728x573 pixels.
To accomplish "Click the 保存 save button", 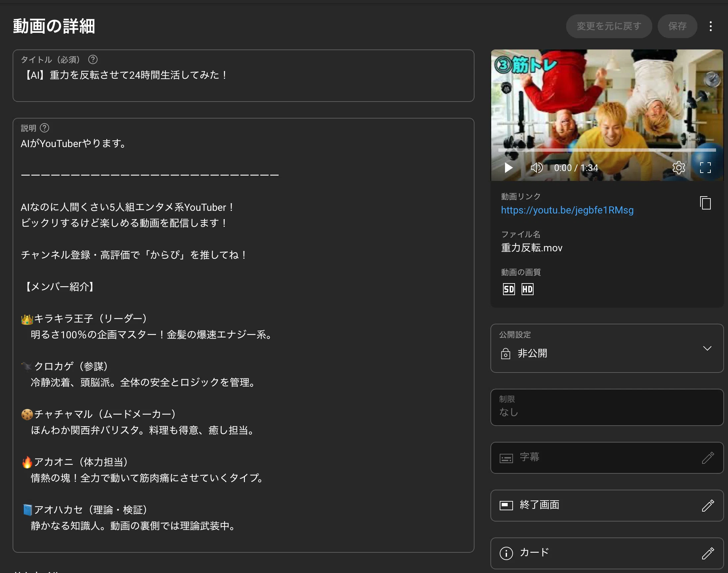I will point(677,26).
